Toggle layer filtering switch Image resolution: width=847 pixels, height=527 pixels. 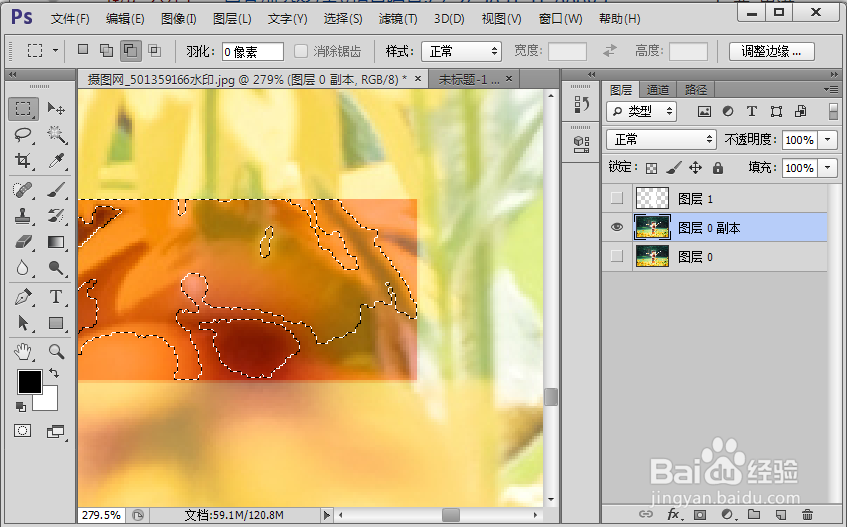pyautogui.click(x=833, y=111)
